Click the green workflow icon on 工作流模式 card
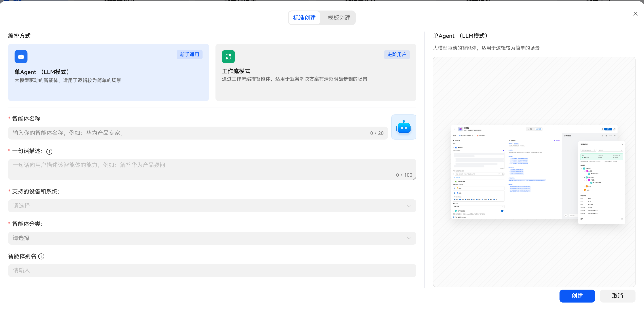 tap(228, 57)
